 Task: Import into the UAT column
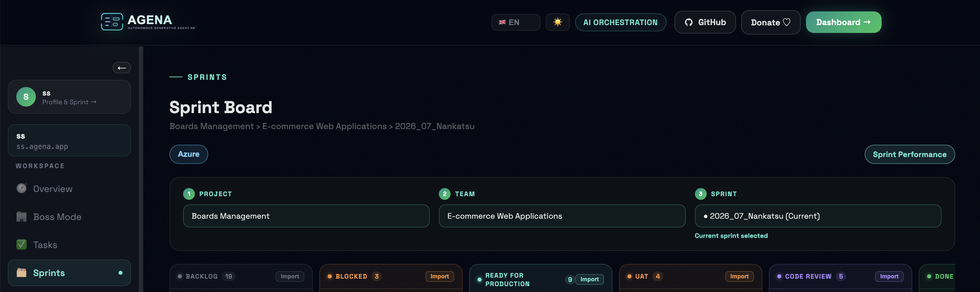740,276
